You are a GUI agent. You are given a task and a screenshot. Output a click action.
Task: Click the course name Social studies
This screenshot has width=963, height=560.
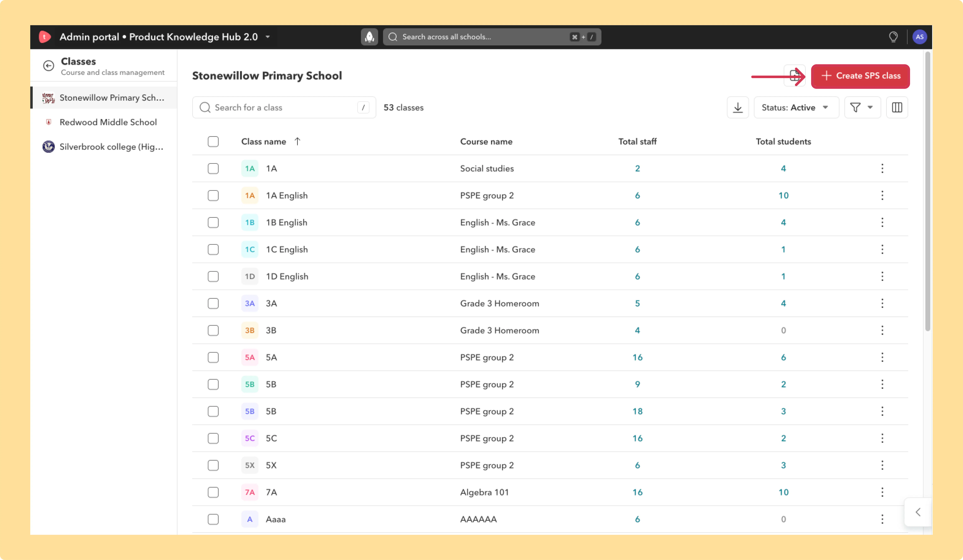click(x=487, y=169)
